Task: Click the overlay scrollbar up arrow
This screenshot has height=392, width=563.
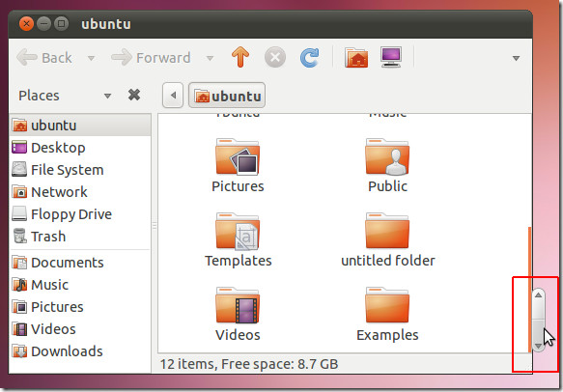Action: tap(538, 295)
